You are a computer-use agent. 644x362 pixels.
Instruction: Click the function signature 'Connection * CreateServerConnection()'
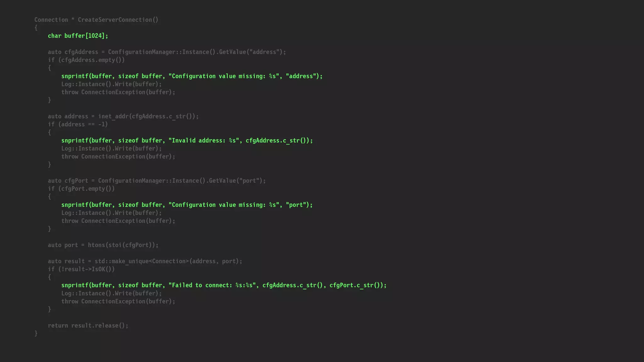click(x=96, y=20)
